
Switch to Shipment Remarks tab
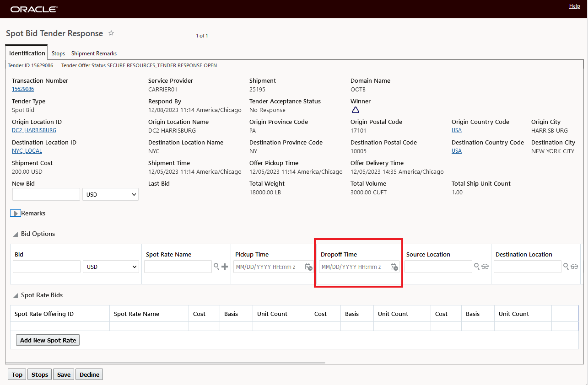tap(94, 53)
